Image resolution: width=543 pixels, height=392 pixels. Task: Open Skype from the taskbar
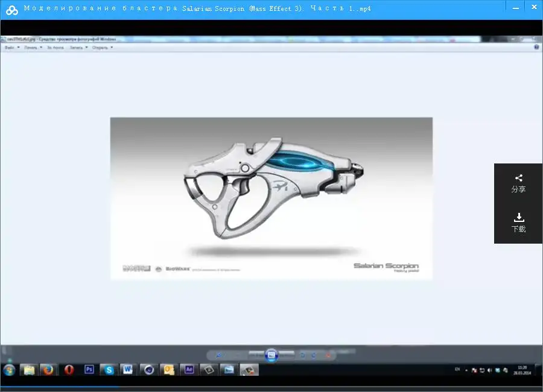tap(109, 370)
